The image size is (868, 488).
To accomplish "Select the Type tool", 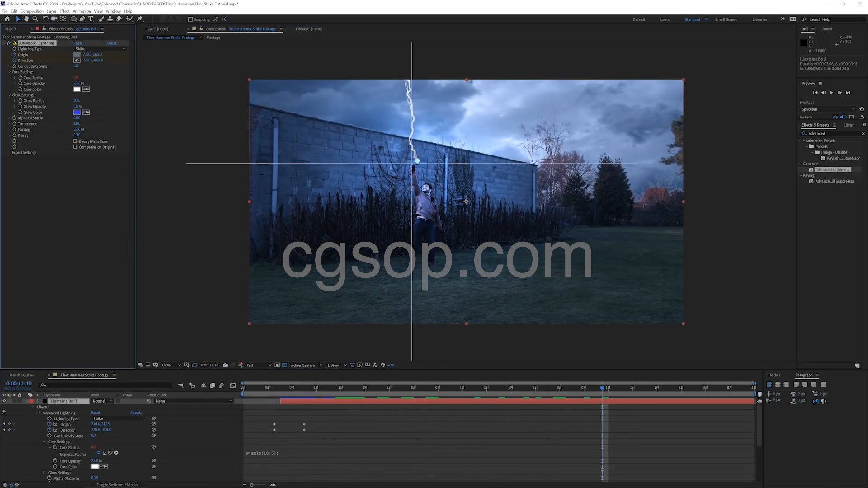I will 91,19.
